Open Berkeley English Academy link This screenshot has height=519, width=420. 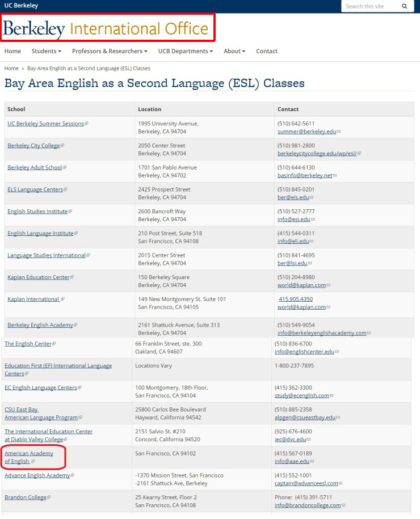coord(40,325)
